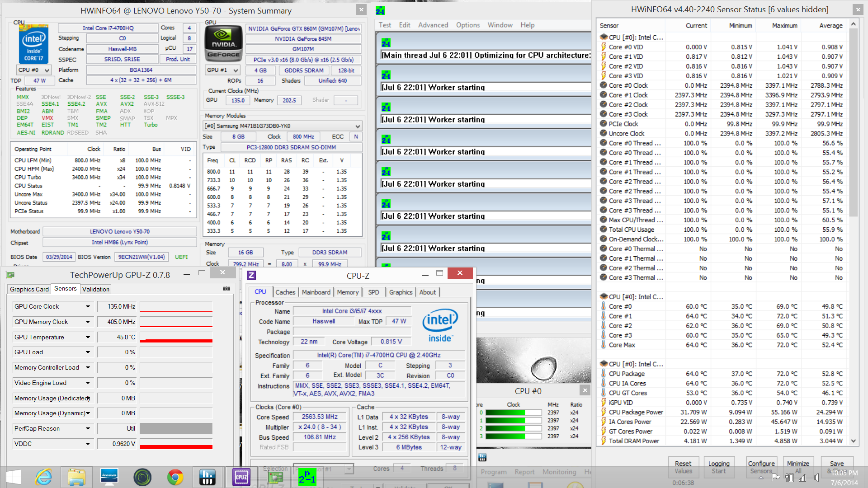Click the Core Speed field in CPU-Z

pyautogui.click(x=320, y=417)
